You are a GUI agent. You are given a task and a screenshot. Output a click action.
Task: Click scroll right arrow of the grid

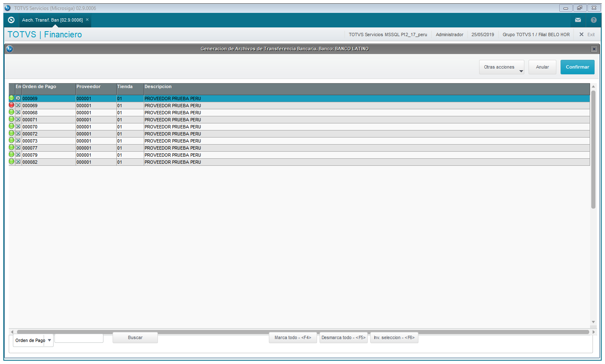coord(594,332)
